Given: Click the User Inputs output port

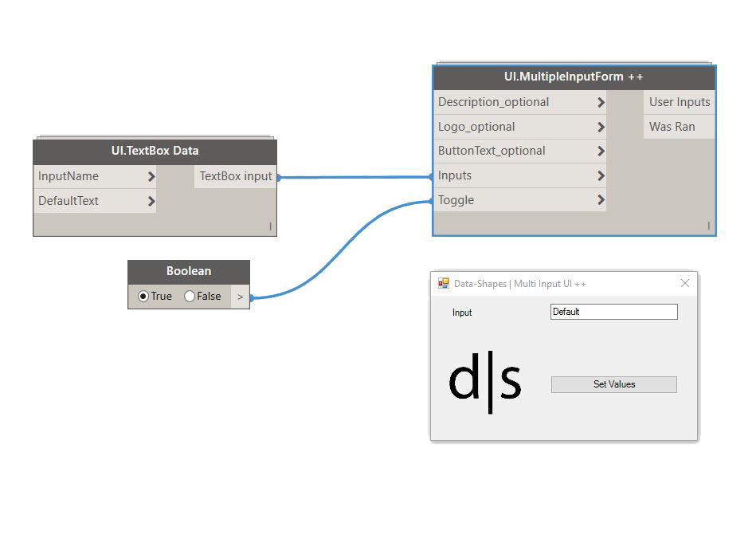Looking at the screenshot, I should [x=679, y=102].
